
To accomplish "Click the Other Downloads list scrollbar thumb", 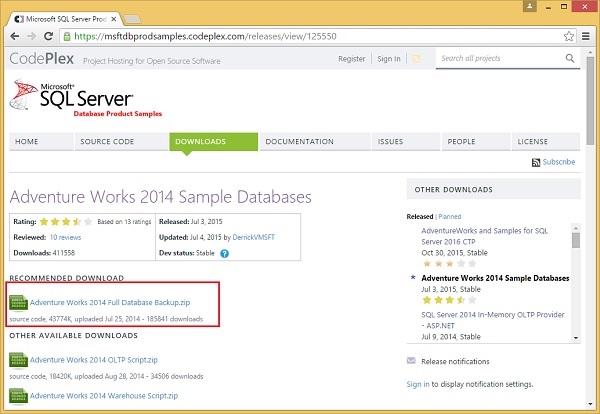I will 576,241.
